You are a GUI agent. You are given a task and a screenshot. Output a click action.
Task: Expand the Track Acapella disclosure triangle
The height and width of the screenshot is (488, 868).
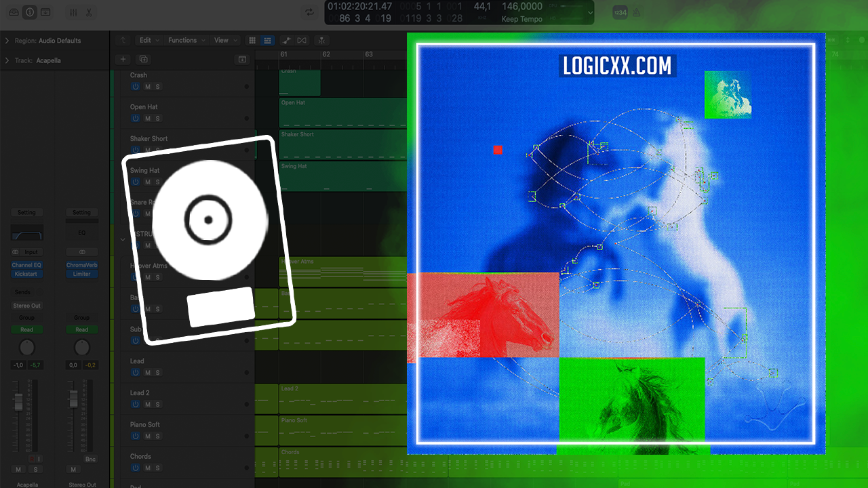click(x=7, y=60)
